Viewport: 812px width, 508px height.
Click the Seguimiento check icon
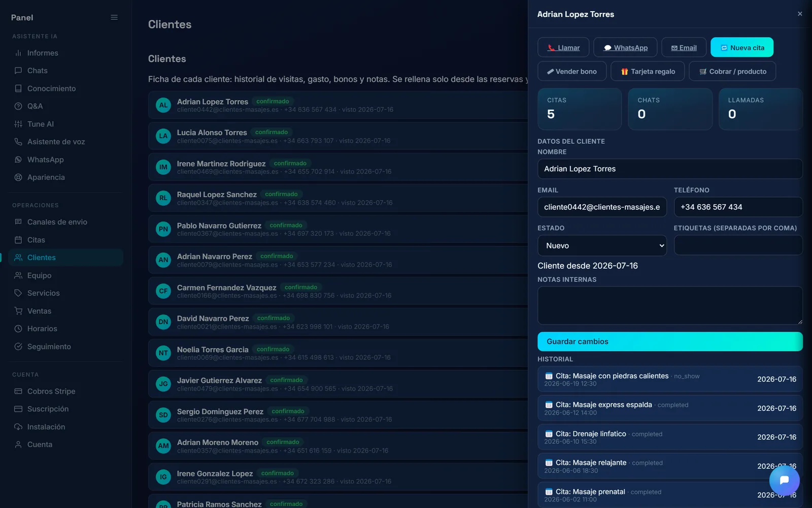point(18,346)
